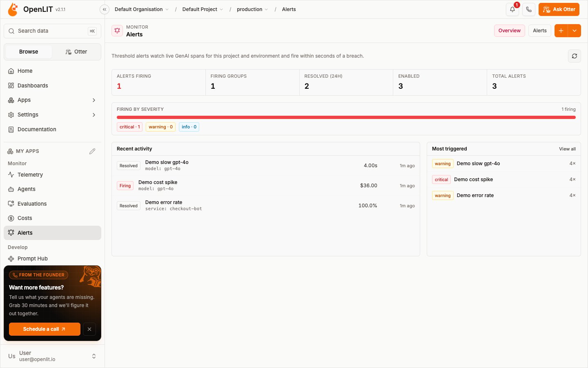
Task: Click the phone call icon in header
Action: tap(529, 9)
